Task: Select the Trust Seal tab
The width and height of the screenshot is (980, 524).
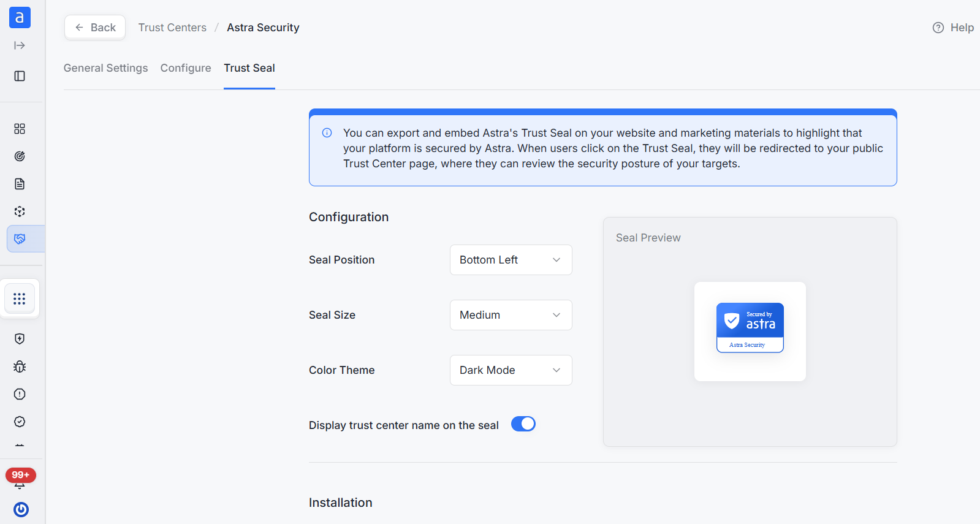Action: [249, 68]
